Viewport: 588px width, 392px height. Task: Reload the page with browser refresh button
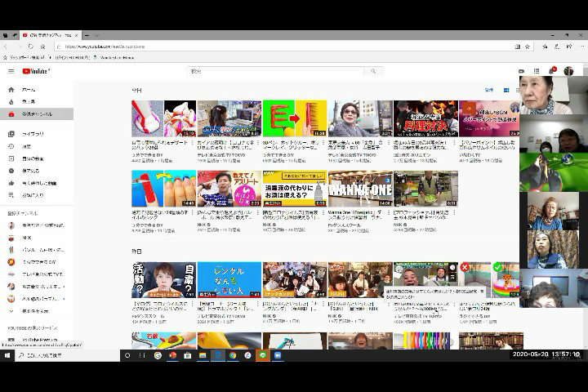(x=32, y=47)
